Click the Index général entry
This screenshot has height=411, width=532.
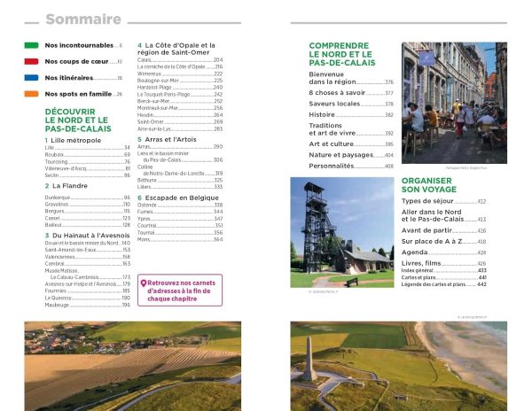(x=444, y=270)
